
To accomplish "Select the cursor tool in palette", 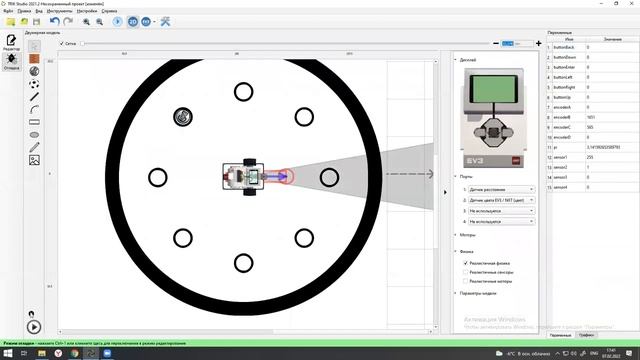I will point(34,46).
